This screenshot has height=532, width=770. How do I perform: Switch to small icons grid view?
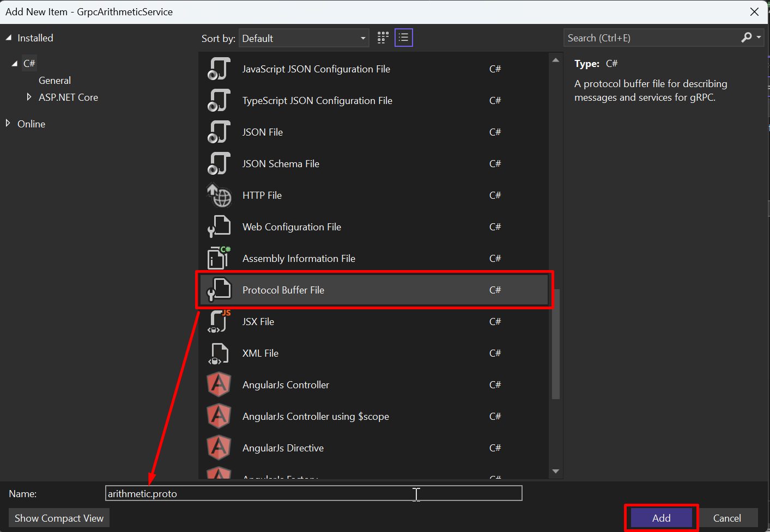click(383, 38)
